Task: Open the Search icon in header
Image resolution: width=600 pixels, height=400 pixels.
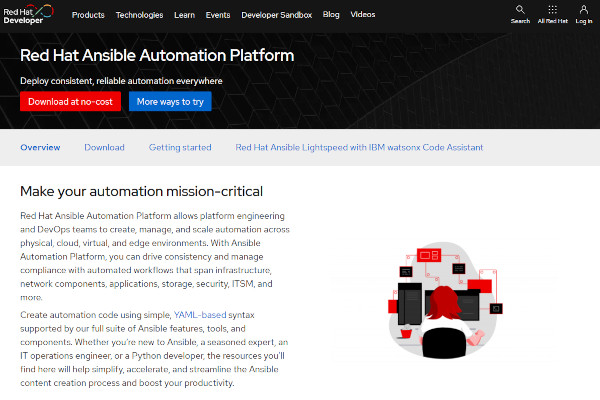Action: pyautogui.click(x=520, y=14)
